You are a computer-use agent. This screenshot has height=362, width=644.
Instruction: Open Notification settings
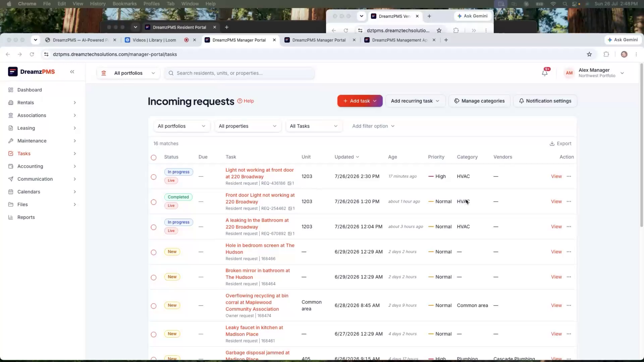point(545,101)
